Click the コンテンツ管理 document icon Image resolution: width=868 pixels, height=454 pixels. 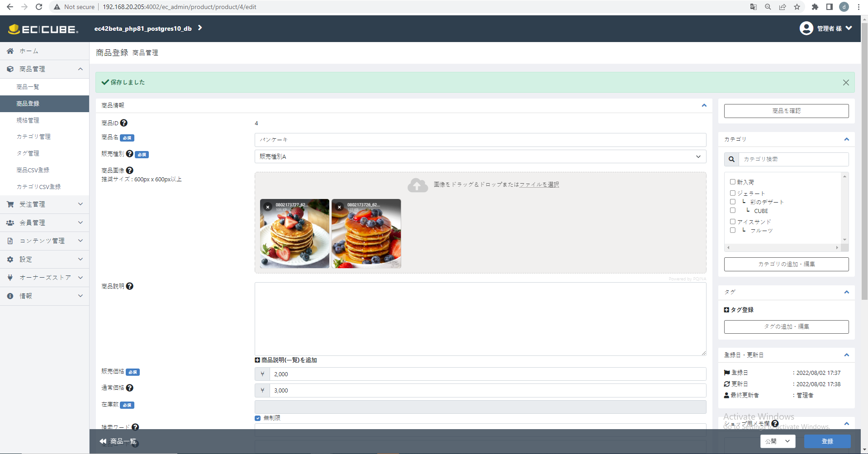pos(9,241)
